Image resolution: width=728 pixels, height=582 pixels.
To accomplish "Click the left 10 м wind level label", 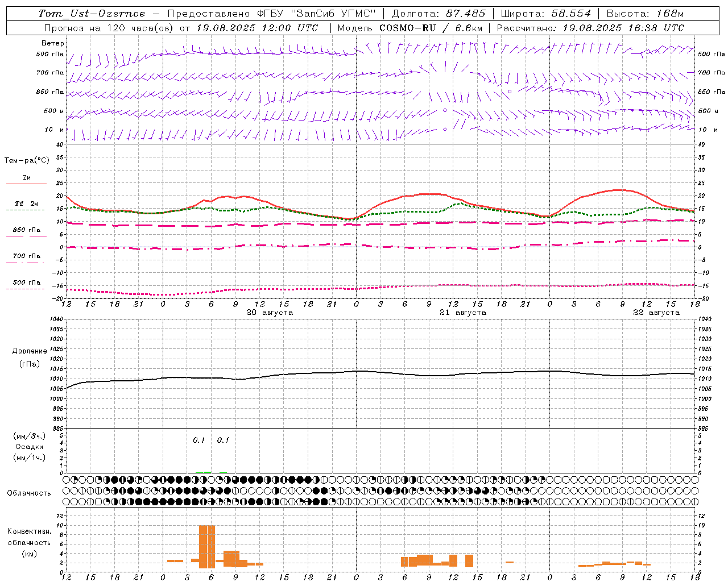I will tap(55, 130).
